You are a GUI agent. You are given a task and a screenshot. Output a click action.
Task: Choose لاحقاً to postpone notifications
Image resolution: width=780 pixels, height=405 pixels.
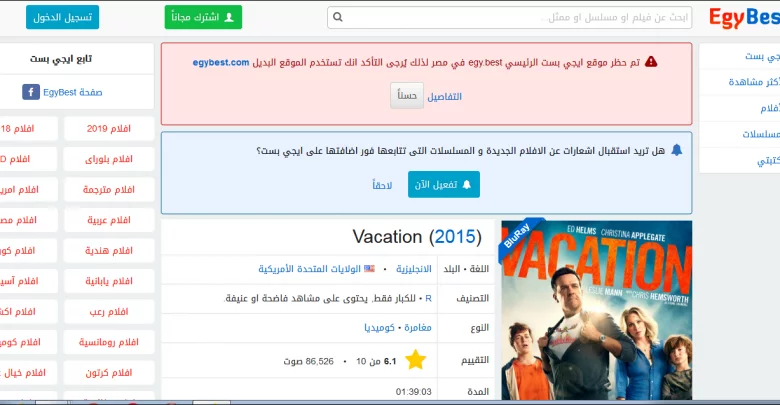(382, 185)
